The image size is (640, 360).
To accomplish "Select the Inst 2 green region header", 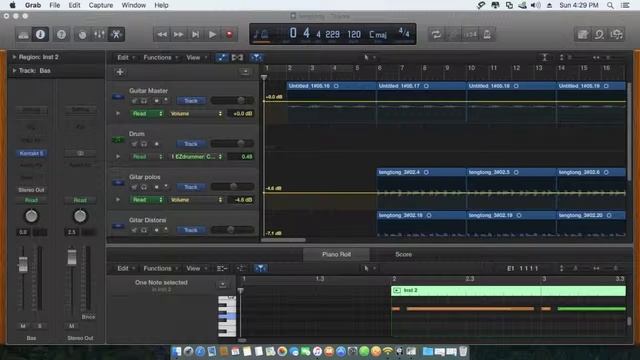I will click(x=508, y=291).
